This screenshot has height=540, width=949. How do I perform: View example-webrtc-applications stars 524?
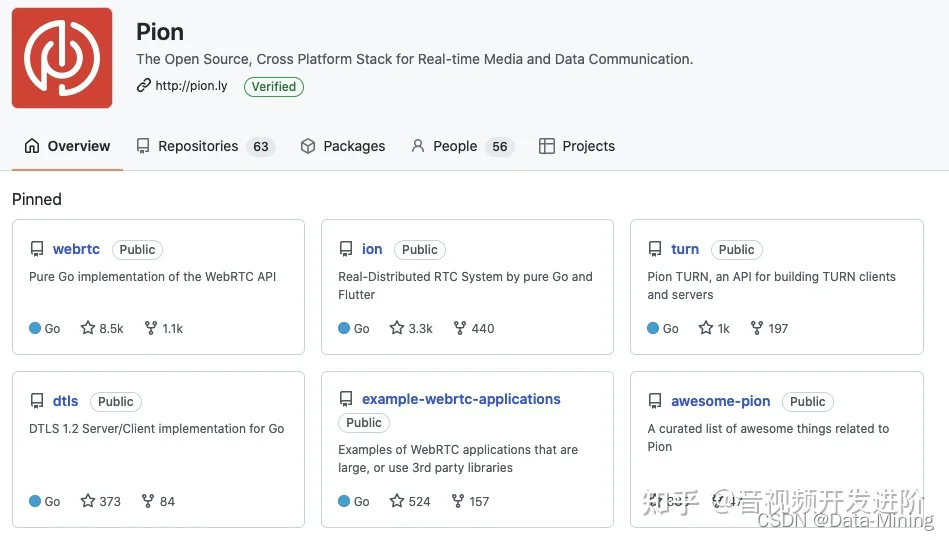click(410, 501)
